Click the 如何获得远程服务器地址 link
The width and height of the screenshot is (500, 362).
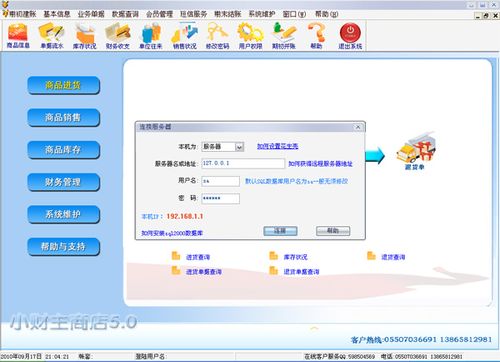coord(320,164)
